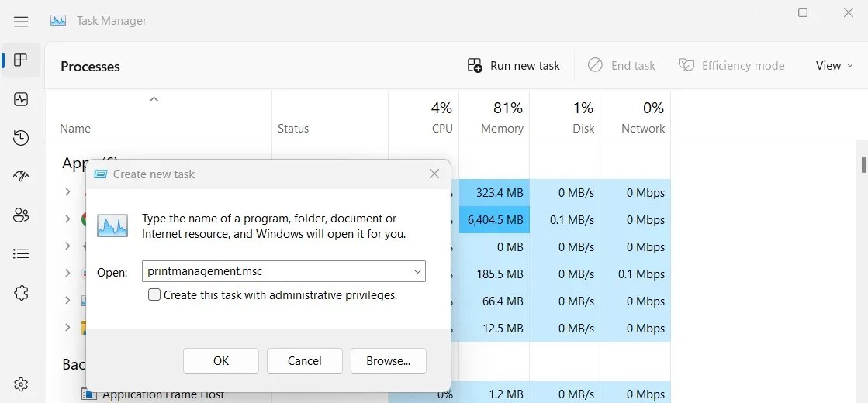Image resolution: width=868 pixels, height=403 pixels.
Task: Open the Performance sidebar icon
Action: click(21, 99)
